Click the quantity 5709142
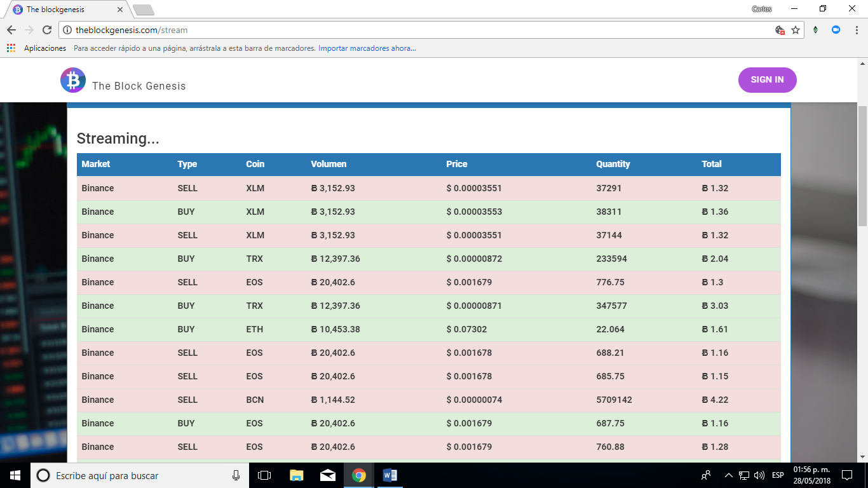 pos(614,400)
